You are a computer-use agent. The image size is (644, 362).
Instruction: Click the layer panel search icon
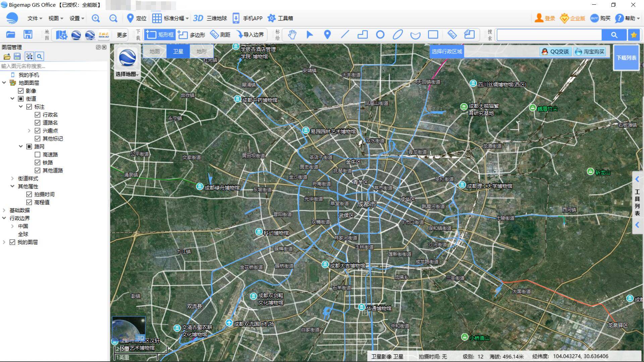coord(40,56)
